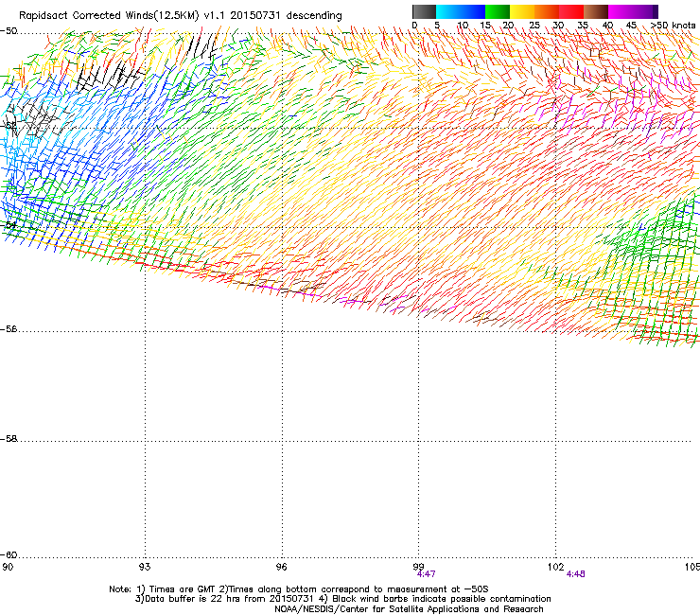Click the red 30-35 knots color segment
The image size is (700, 615).
click(571, 11)
